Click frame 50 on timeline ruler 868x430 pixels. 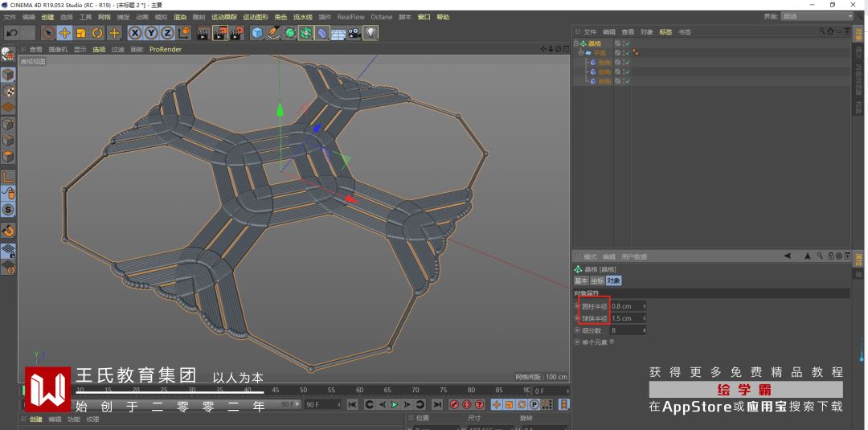click(304, 390)
